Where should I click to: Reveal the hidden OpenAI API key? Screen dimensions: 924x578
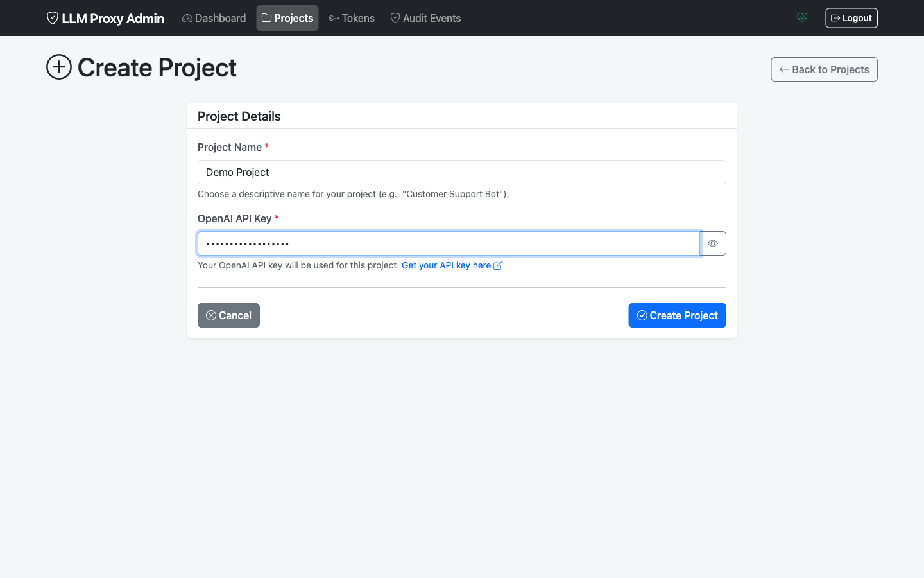coord(712,243)
